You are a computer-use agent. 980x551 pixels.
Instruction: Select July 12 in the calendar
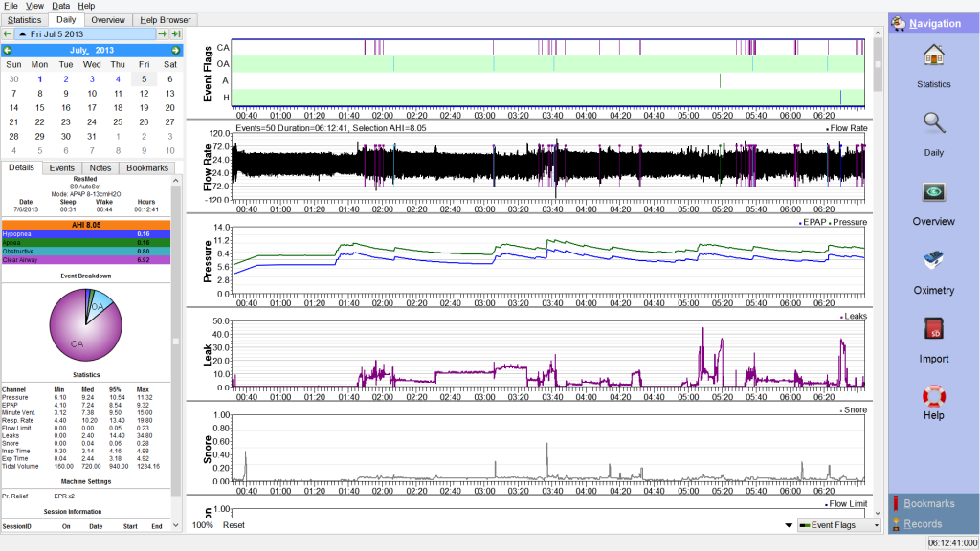pos(144,94)
